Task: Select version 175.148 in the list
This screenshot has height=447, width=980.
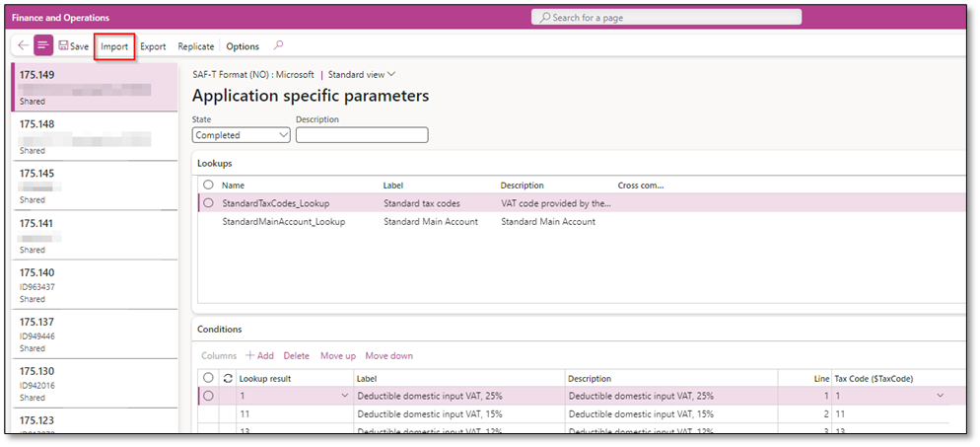Action: [x=94, y=136]
